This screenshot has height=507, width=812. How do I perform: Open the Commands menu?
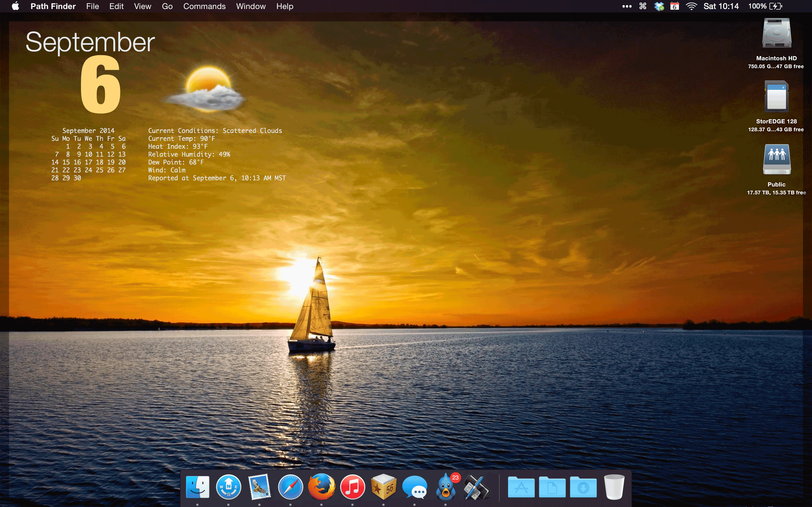click(204, 6)
